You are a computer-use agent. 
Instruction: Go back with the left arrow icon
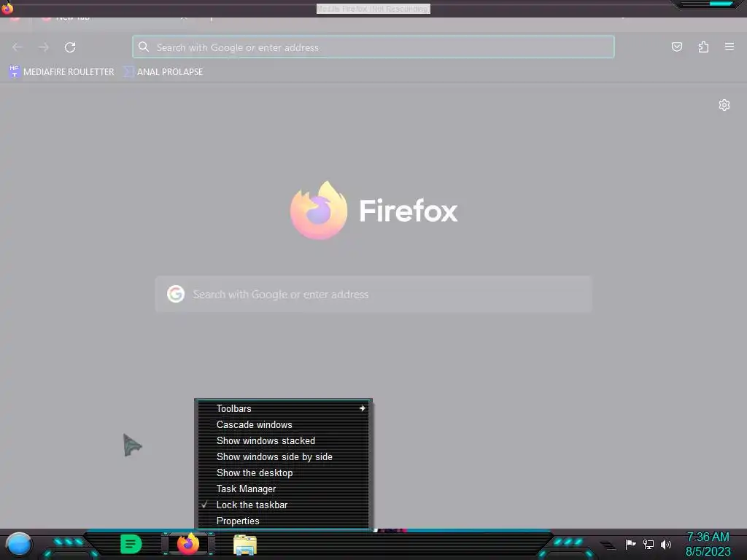tap(18, 47)
